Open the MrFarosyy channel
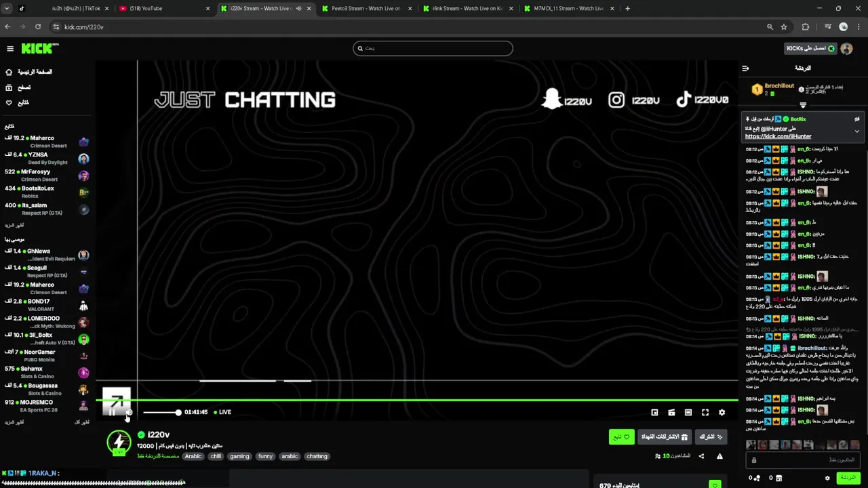This screenshot has height=488, width=868. point(47,176)
